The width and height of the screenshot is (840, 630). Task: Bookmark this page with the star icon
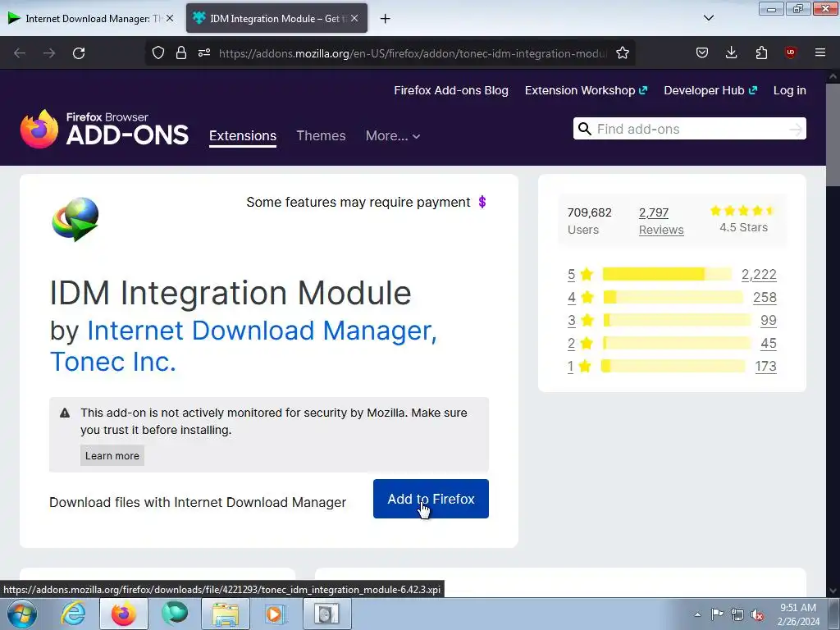[x=622, y=52]
